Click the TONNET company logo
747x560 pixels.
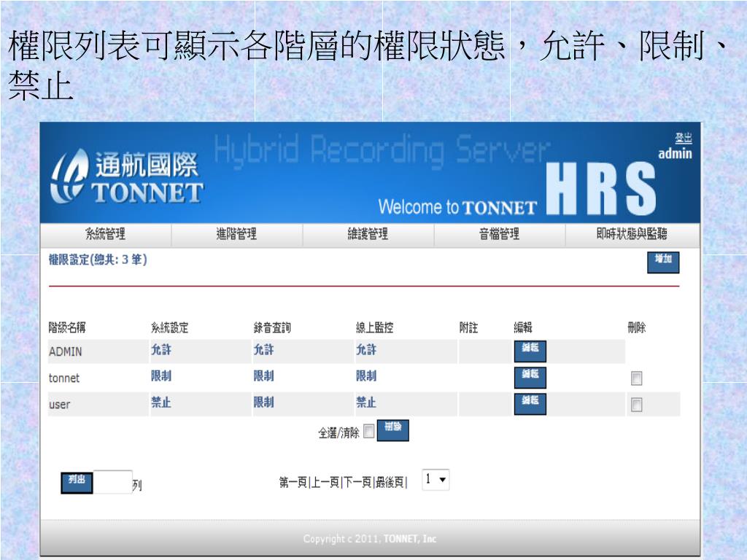pyautogui.click(x=127, y=176)
